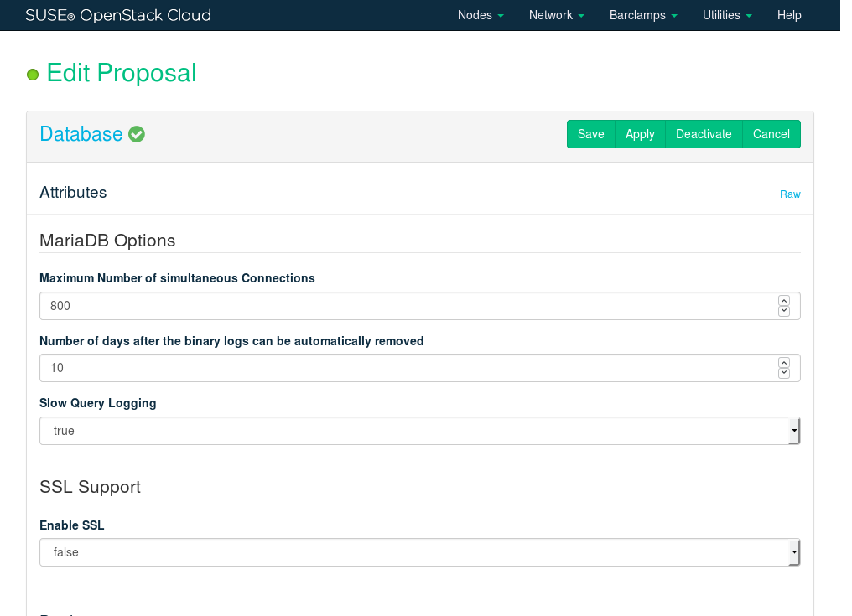Screen dimensions: 852x616
Task: Expand the Nodes menu
Action: [x=481, y=15]
